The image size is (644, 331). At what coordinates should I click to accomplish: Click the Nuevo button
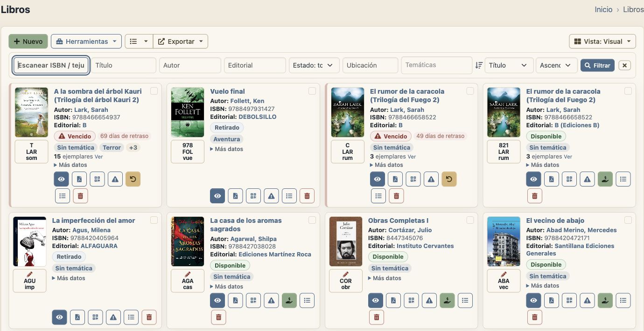pos(28,41)
